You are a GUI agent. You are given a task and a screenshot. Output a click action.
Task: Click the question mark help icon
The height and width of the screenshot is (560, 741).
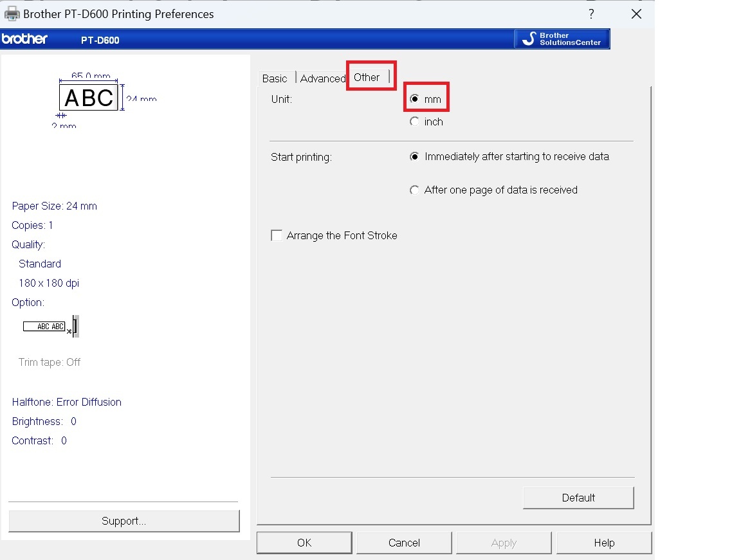click(591, 14)
